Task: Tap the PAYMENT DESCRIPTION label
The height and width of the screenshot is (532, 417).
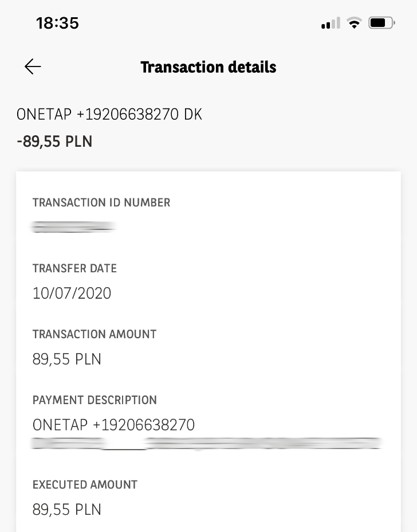Action: 95,400
